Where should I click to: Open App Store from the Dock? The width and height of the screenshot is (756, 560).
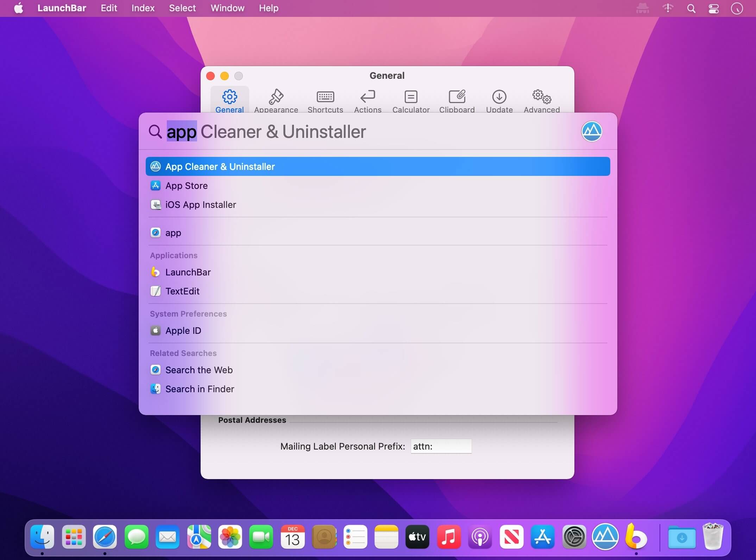[x=543, y=537]
